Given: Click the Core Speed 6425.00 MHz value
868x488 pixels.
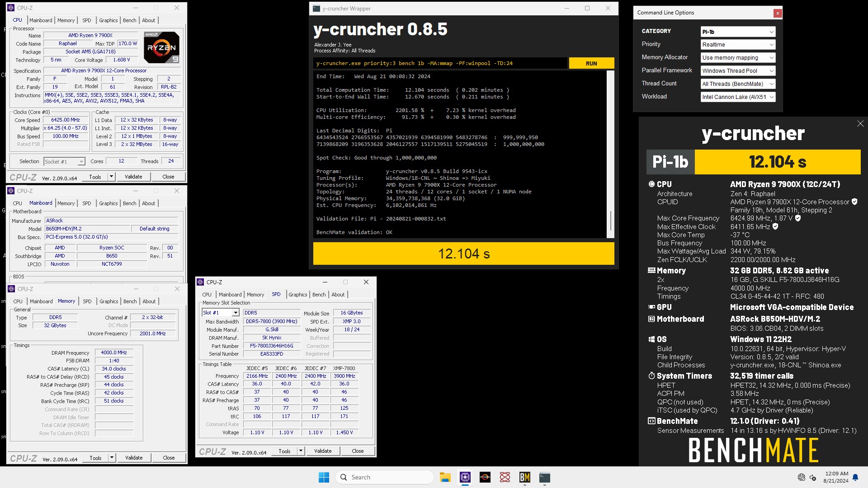Looking at the screenshot, I should [x=66, y=120].
